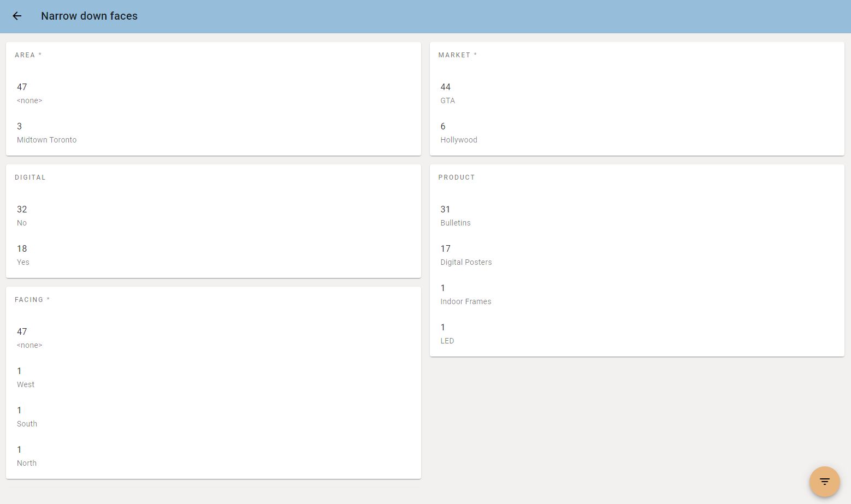
Task: Go back using the arrow icon
Action: 17,16
